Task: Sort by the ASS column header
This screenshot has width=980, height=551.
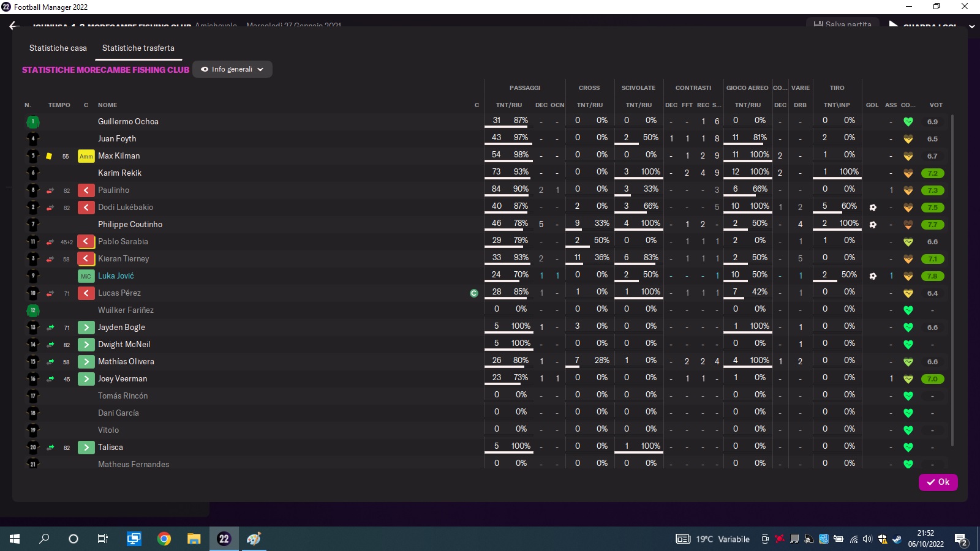Action: 891,105
